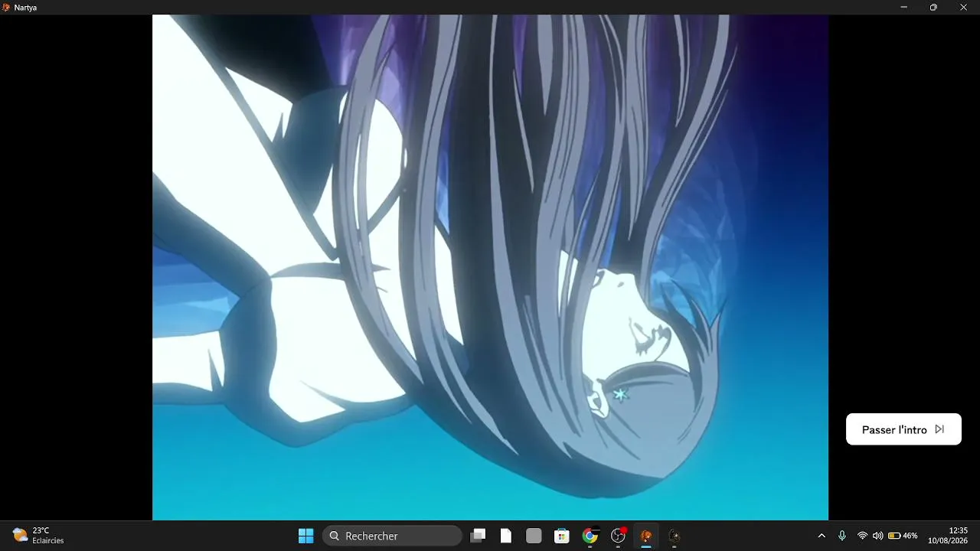Switch to OBS Studio on the taskbar
Viewport: 980px width, 551px height.
coord(618,536)
